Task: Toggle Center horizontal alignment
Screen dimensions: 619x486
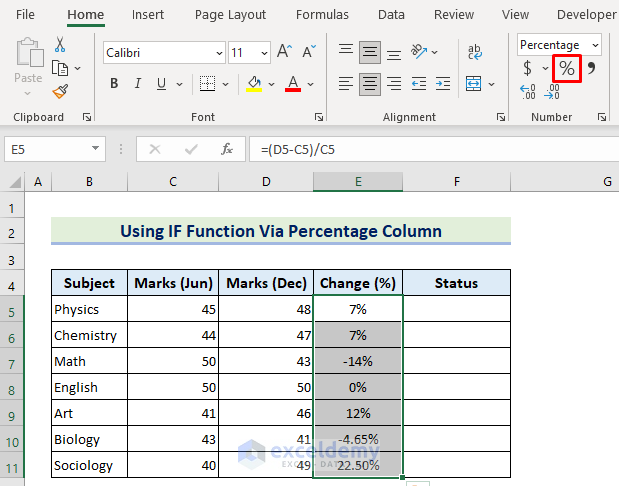Action: point(370,83)
